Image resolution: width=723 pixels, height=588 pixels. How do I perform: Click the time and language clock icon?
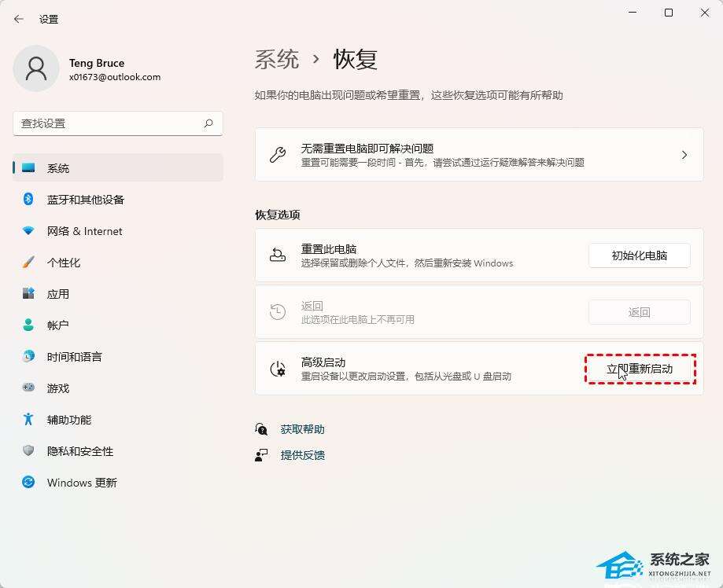tap(28, 356)
